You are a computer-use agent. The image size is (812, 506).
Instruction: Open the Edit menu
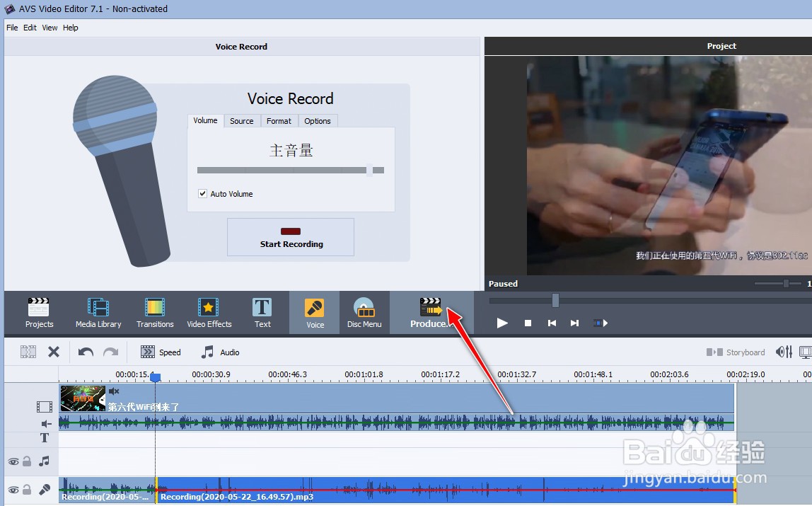[30, 28]
